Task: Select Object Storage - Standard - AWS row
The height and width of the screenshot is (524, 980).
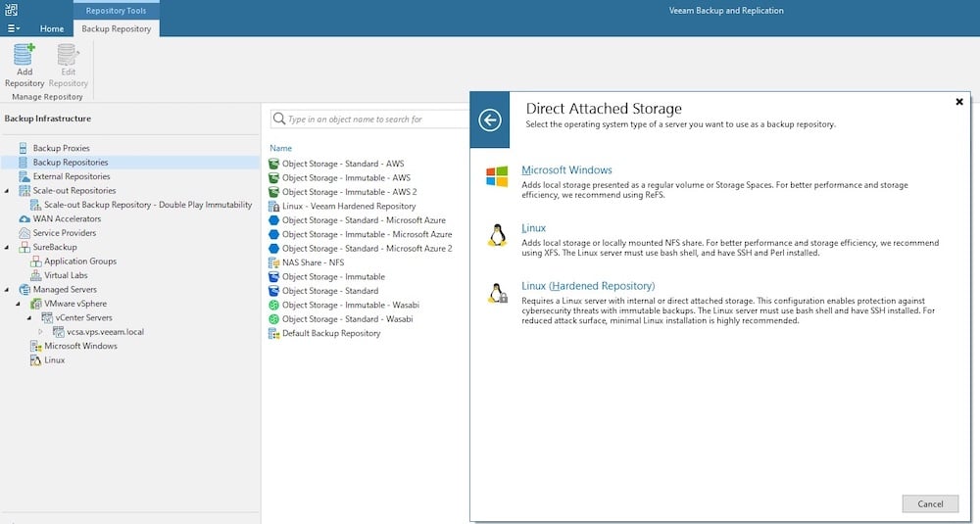Action: pos(343,164)
